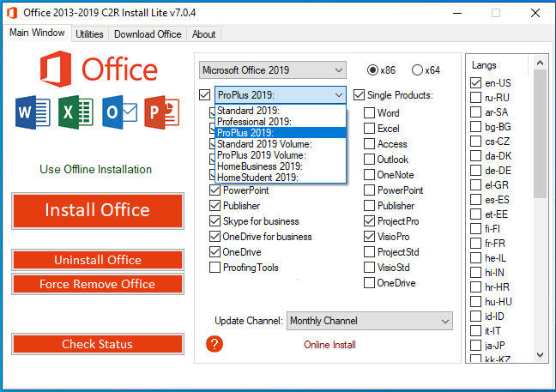Image resolution: width=556 pixels, height=392 pixels.
Task: Check the it-IT language checkbox
Action: point(475,331)
